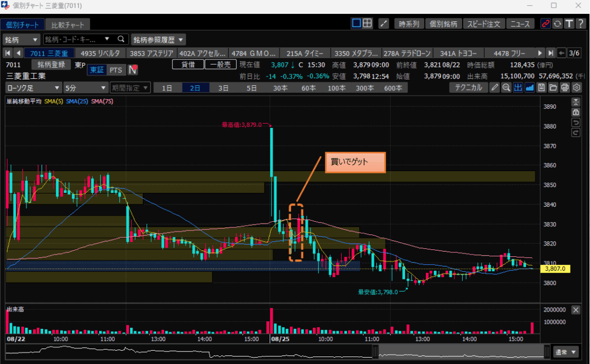The width and height of the screenshot is (590, 364).
Task: Switch market to PTS
Action: point(116,70)
